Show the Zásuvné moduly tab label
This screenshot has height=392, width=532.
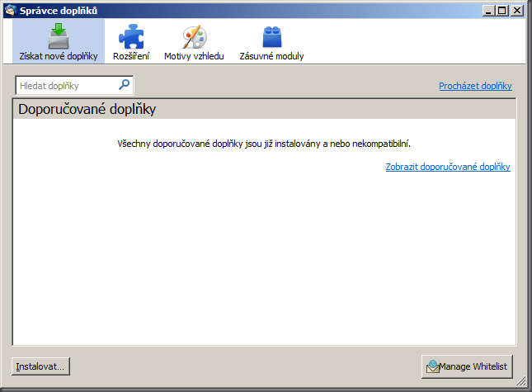point(271,56)
